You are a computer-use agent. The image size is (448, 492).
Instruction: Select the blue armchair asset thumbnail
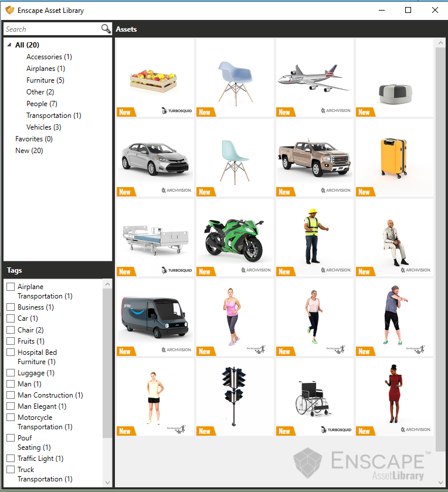(x=235, y=78)
